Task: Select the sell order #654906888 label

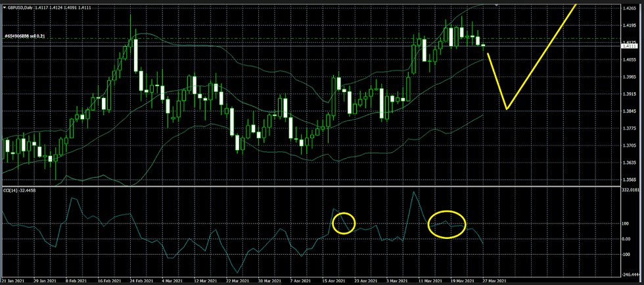Action: tap(26, 36)
